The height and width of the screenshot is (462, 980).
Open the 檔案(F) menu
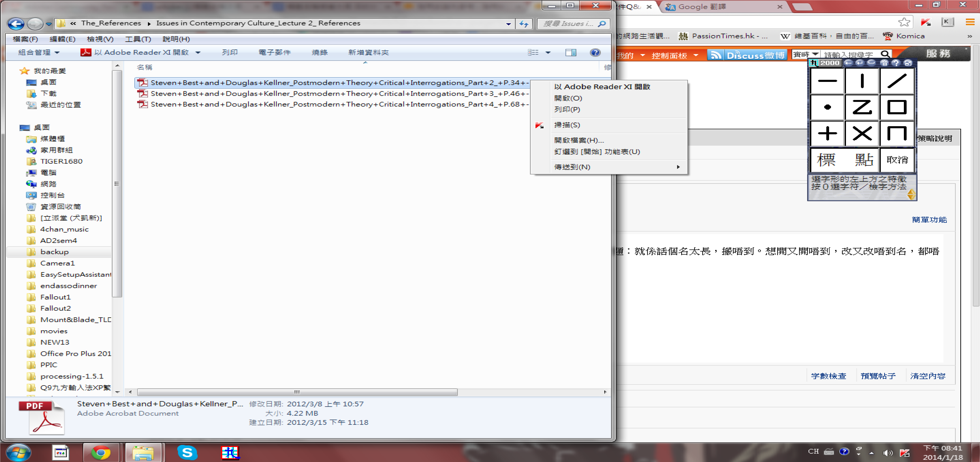point(25,39)
